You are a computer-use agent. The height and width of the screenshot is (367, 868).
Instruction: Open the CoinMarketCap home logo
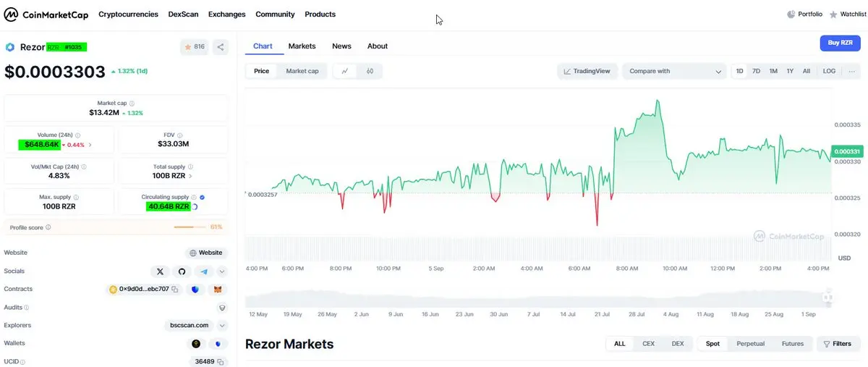pyautogui.click(x=46, y=14)
